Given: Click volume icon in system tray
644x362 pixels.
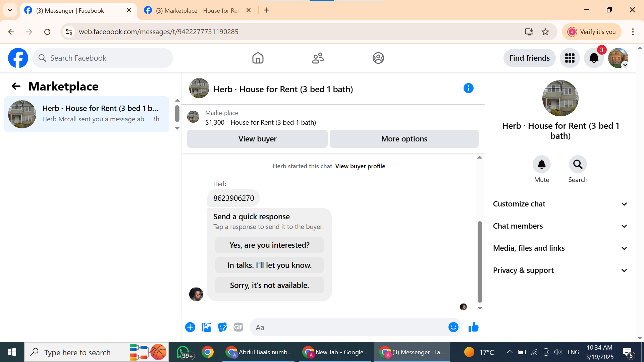Looking at the screenshot, I should [x=557, y=352].
